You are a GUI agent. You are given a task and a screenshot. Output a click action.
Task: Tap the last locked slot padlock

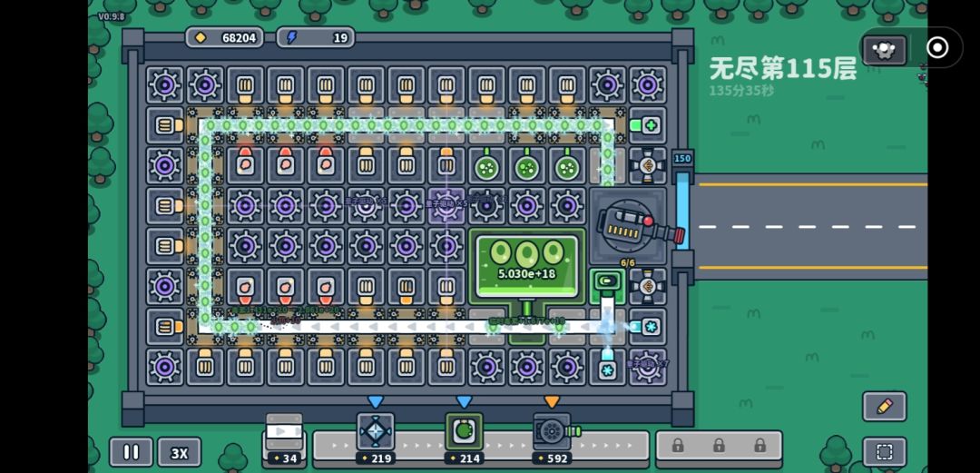point(760,446)
